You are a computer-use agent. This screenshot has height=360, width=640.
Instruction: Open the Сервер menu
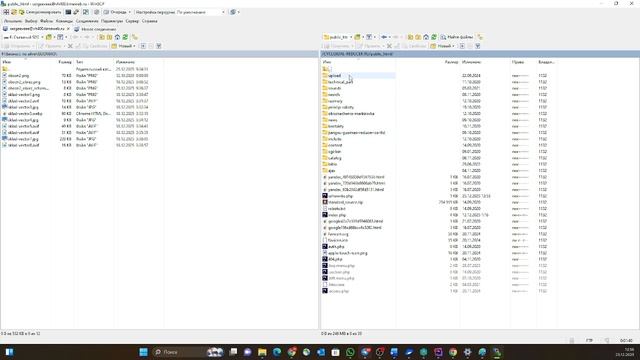tap(132, 21)
